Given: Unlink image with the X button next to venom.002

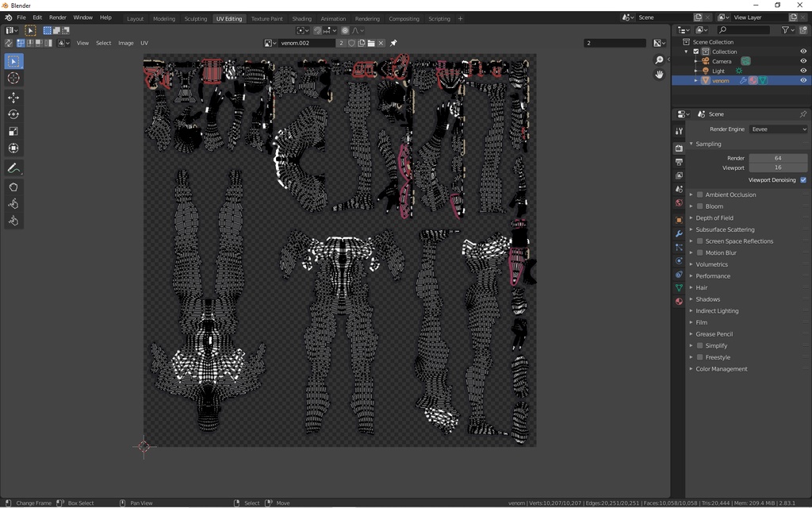Looking at the screenshot, I should tap(381, 43).
